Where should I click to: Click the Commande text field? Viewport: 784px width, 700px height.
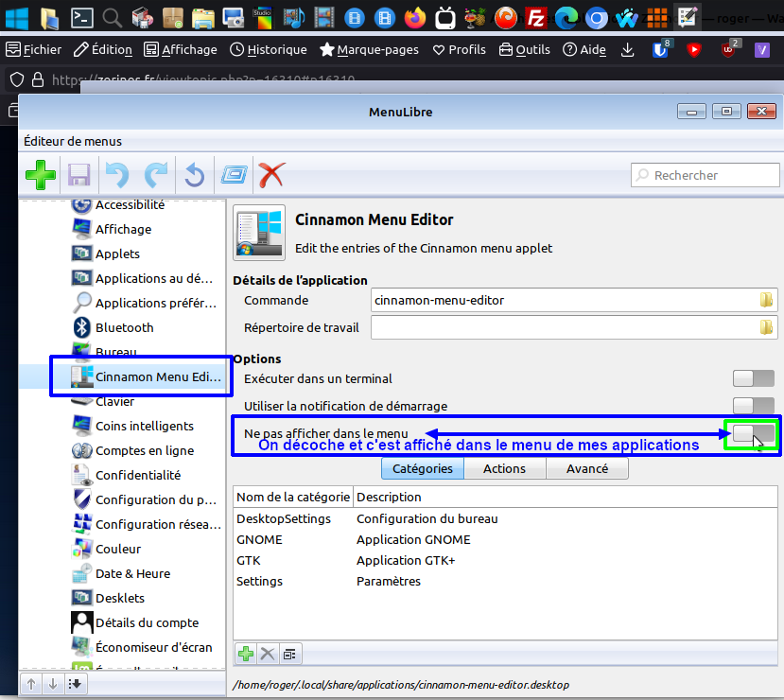pyautogui.click(x=563, y=301)
